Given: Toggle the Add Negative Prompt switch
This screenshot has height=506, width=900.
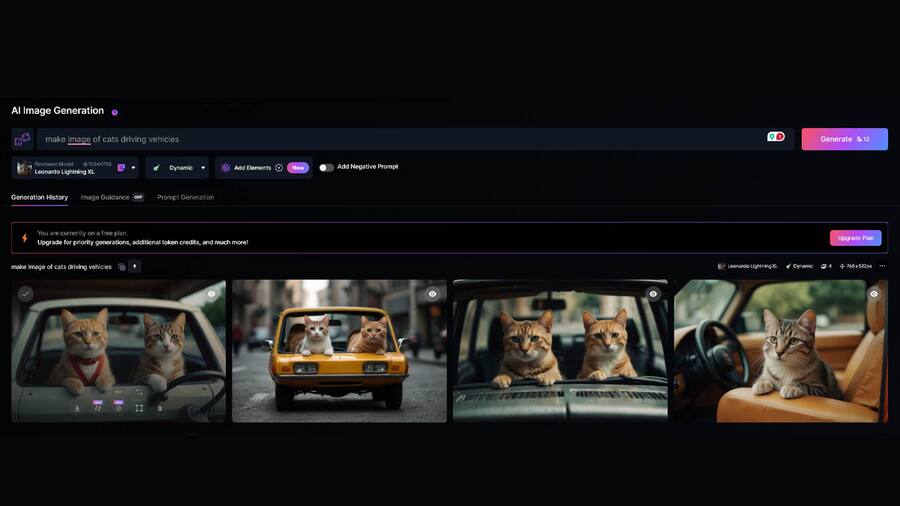Looking at the screenshot, I should 326,167.
